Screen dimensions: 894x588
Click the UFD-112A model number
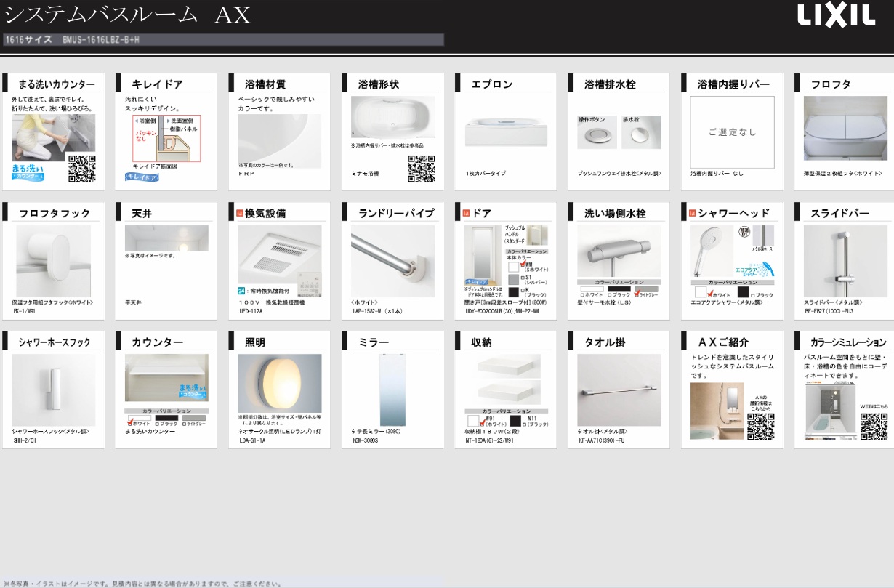251,311
